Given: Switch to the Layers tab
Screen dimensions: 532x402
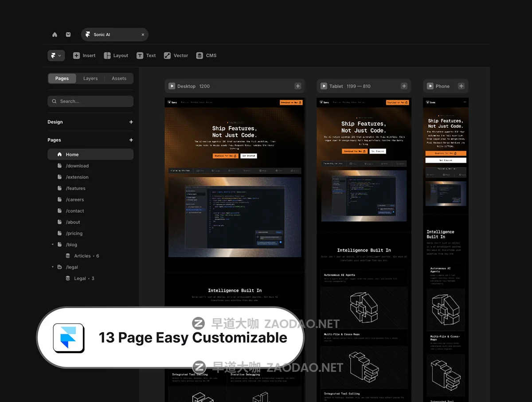Looking at the screenshot, I should click(x=90, y=78).
